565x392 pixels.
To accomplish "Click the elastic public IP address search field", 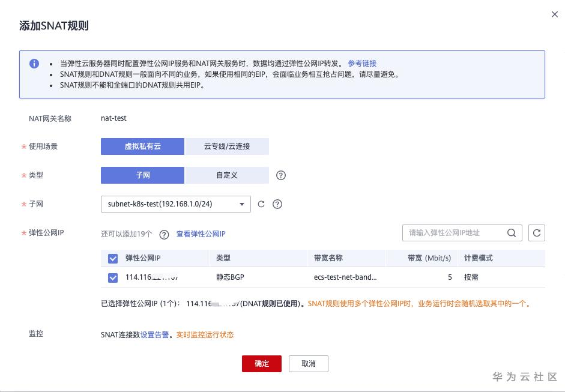I will pyautogui.click(x=456, y=233).
